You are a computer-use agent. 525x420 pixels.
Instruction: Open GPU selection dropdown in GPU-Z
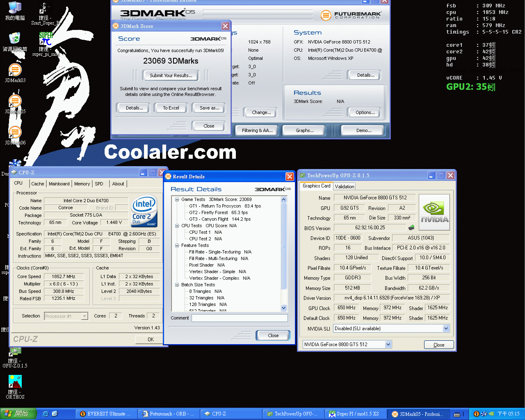pyautogui.click(x=388, y=345)
